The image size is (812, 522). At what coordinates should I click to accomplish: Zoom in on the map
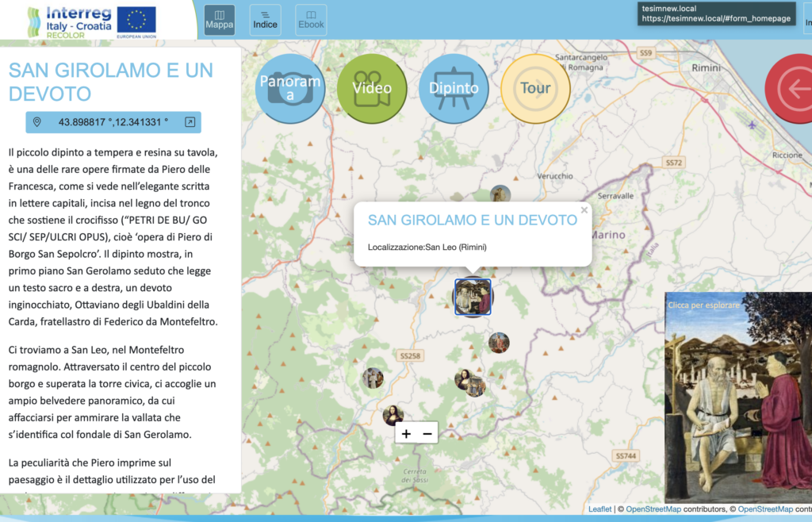406,434
